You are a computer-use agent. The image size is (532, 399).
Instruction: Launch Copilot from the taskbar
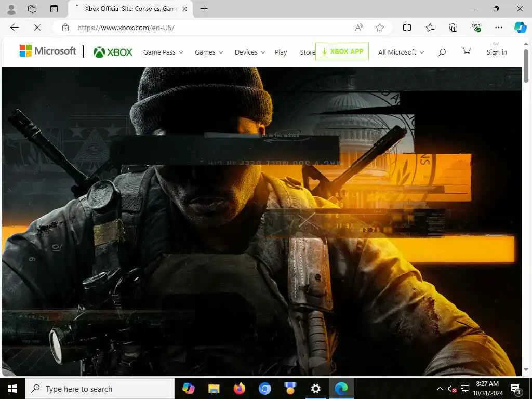(188, 389)
